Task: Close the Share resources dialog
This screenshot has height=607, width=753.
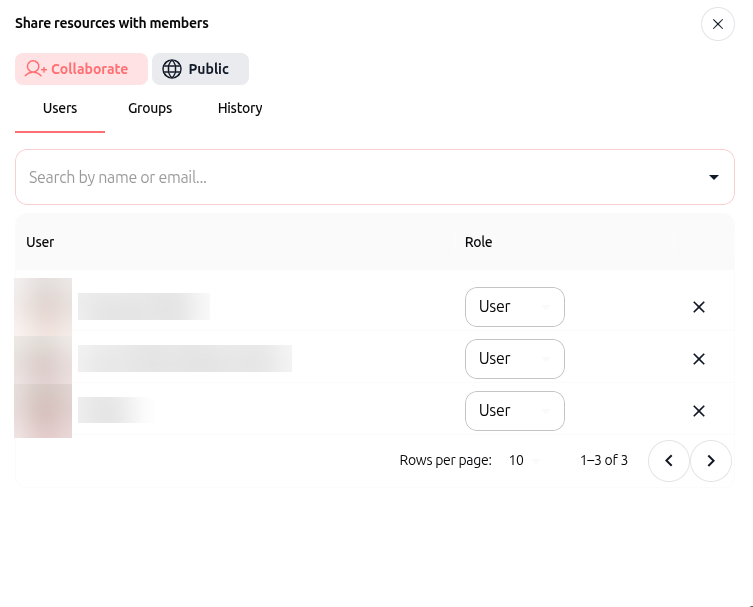Action: [717, 24]
